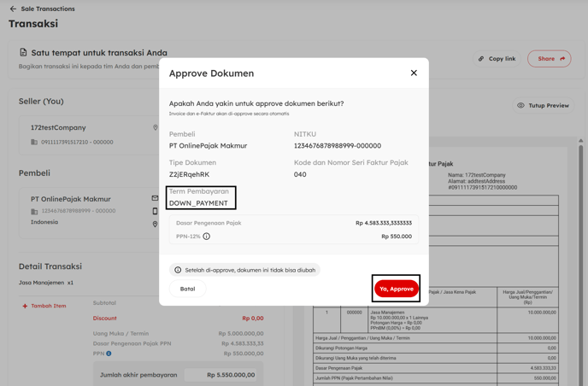
Task: Click the chain icon on Copy link
Action: pos(481,59)
